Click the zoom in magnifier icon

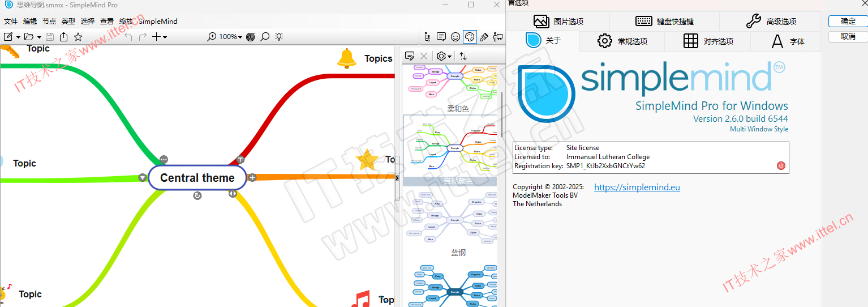click(x=212, y=37)
